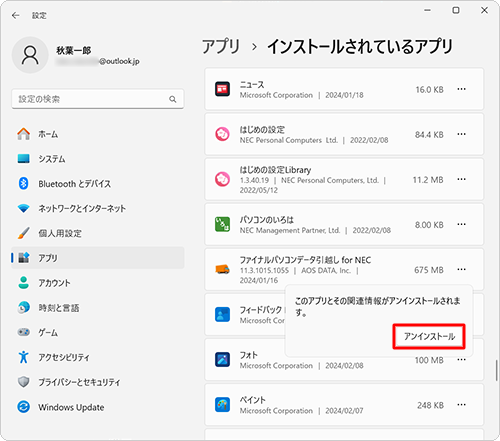
Task: Click the はじめの設定Library app icon
Action: pos(222,179)
